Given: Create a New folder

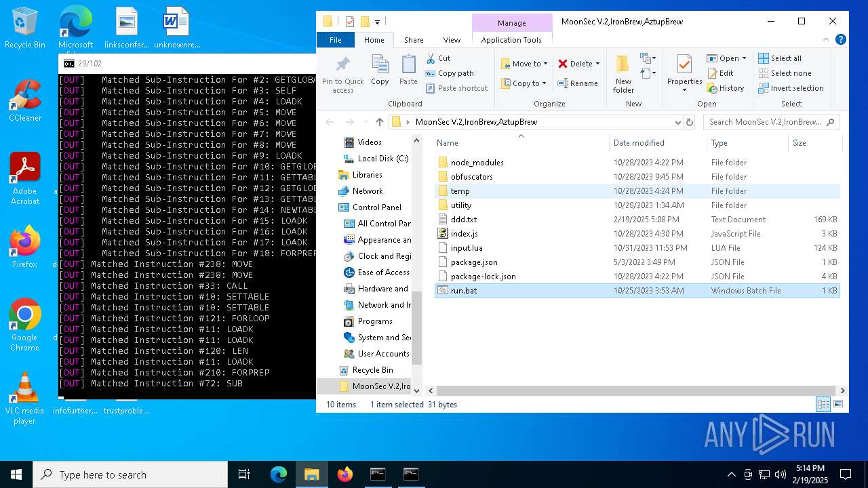Looking at the screenshot, I should pyautogui.click(x=623, y=75).
